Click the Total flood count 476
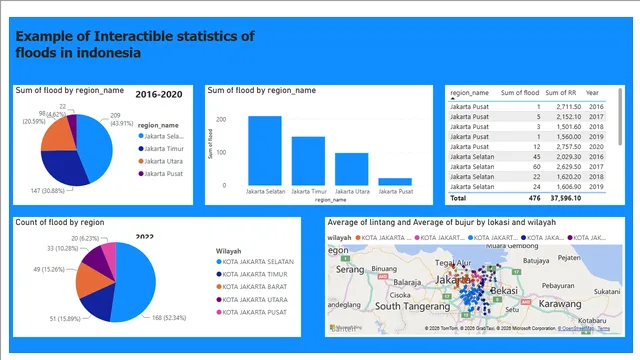This screenshot has height=360, width=640. tap(534, 198)
